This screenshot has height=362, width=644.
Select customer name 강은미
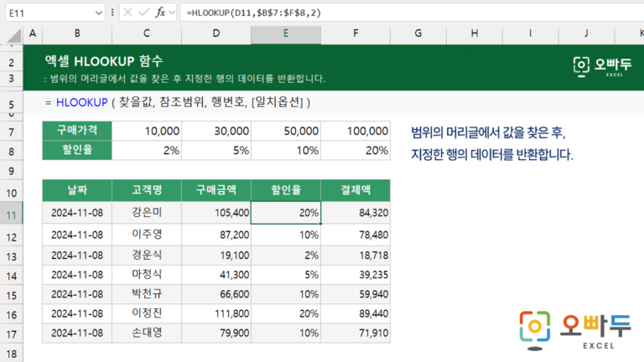click(146, 213)
